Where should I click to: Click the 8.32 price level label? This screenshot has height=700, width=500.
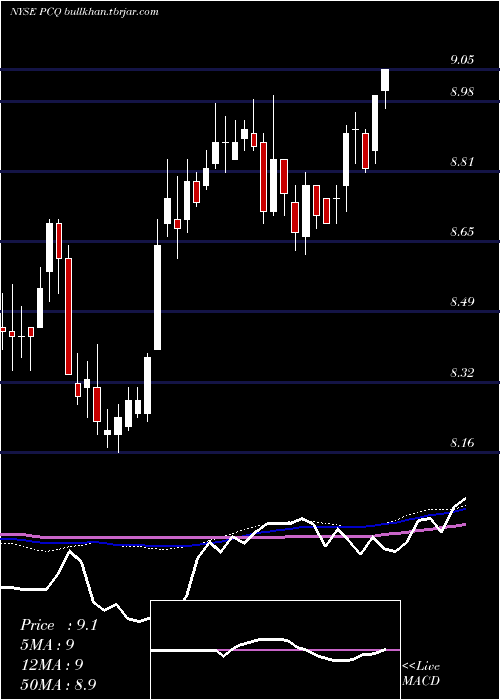tap(462, 372)
